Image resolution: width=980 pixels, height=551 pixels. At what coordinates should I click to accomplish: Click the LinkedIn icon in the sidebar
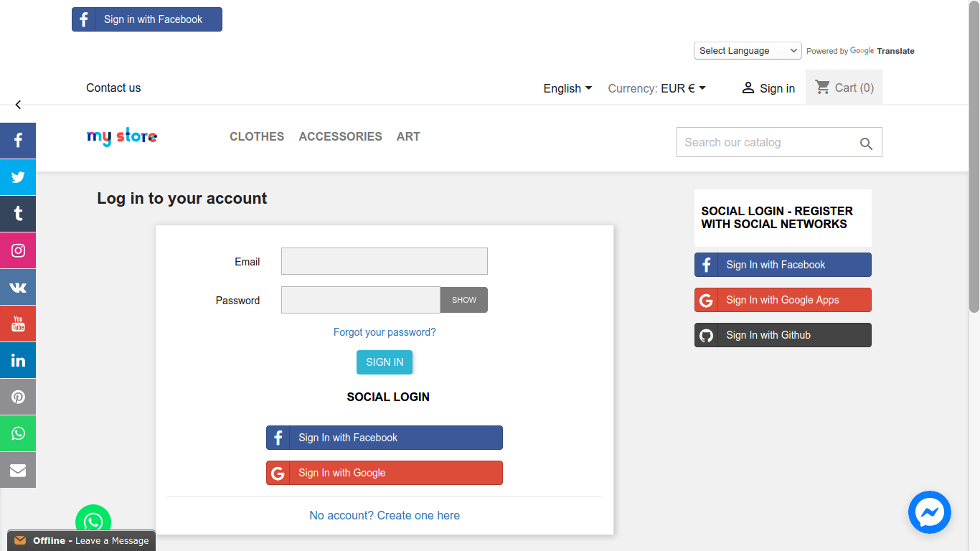[18, 360]
